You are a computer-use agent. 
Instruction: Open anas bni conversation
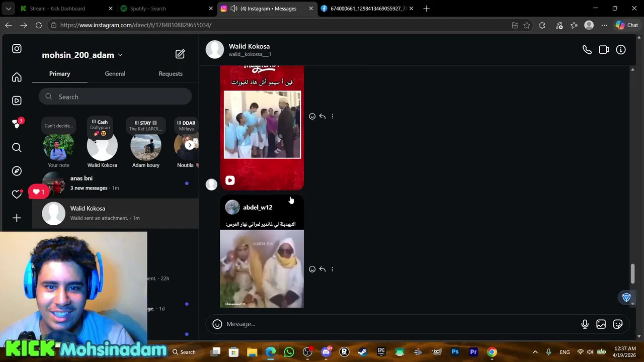[x=115, y=183]
